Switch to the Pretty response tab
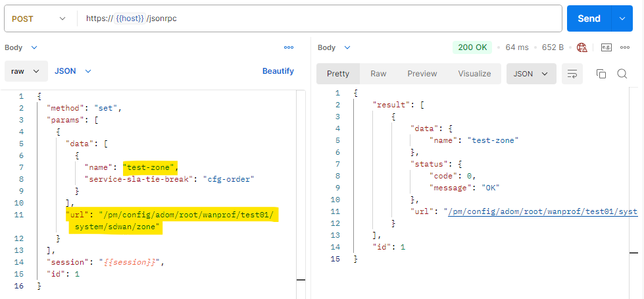The width and height of the screenshot is (644, 299). [338, 74]
